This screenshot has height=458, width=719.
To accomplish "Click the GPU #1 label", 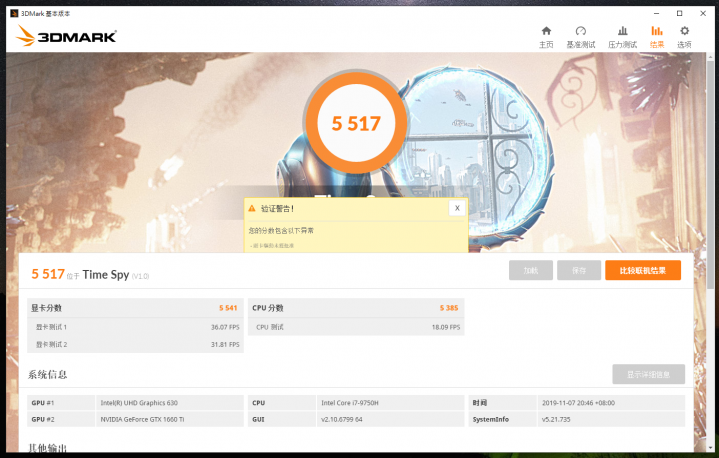I will [x=43, y=403].
